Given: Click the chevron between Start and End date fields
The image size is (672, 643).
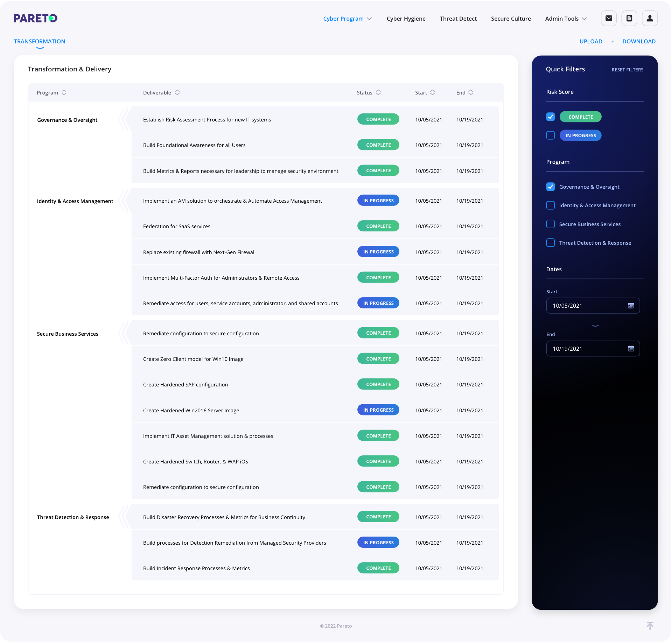Looking at the screenshot, I should [594, 326].
